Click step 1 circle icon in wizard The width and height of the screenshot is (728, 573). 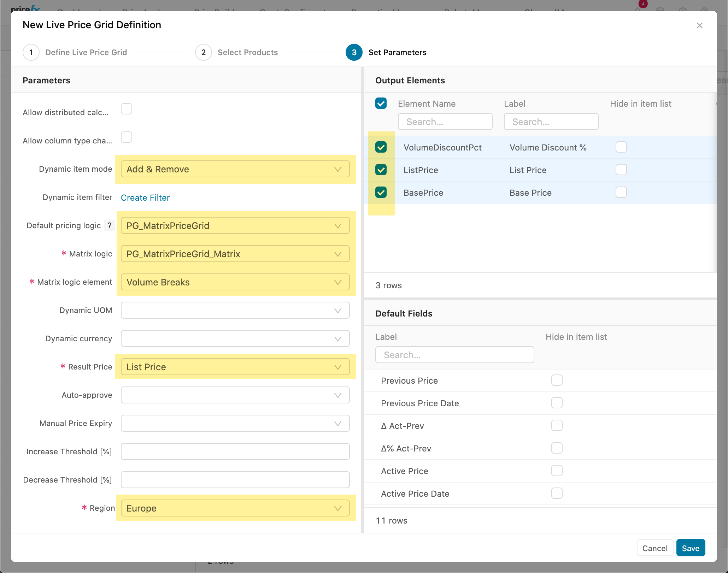(31, 52)
